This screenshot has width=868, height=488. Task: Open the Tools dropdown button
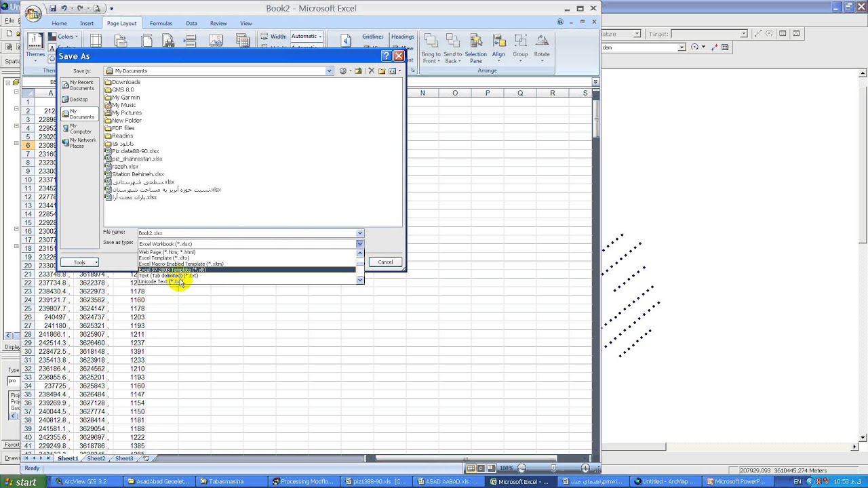click(79, 262)
